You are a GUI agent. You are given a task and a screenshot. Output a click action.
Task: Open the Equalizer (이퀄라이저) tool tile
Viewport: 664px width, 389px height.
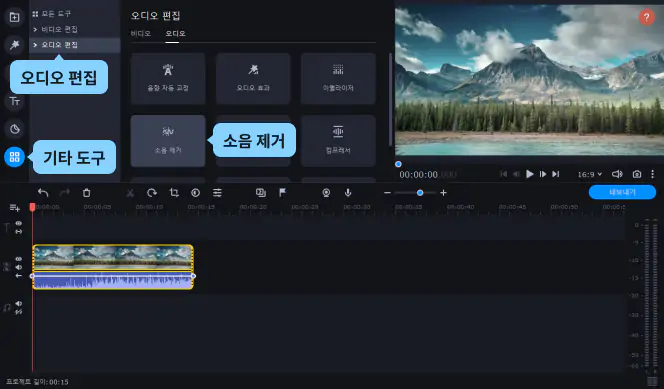point(338,79)
